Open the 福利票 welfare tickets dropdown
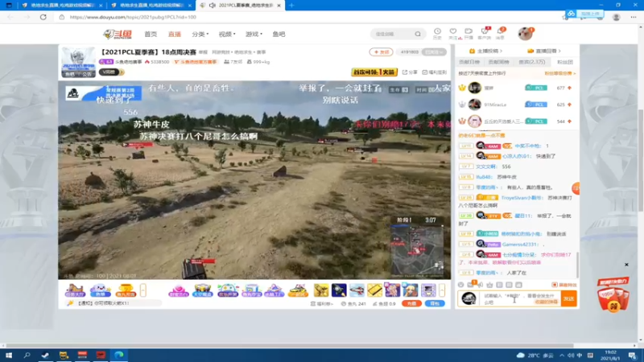The height and width of the screenshot is (362, 644). pyautogui.click(x=321, y=304)
